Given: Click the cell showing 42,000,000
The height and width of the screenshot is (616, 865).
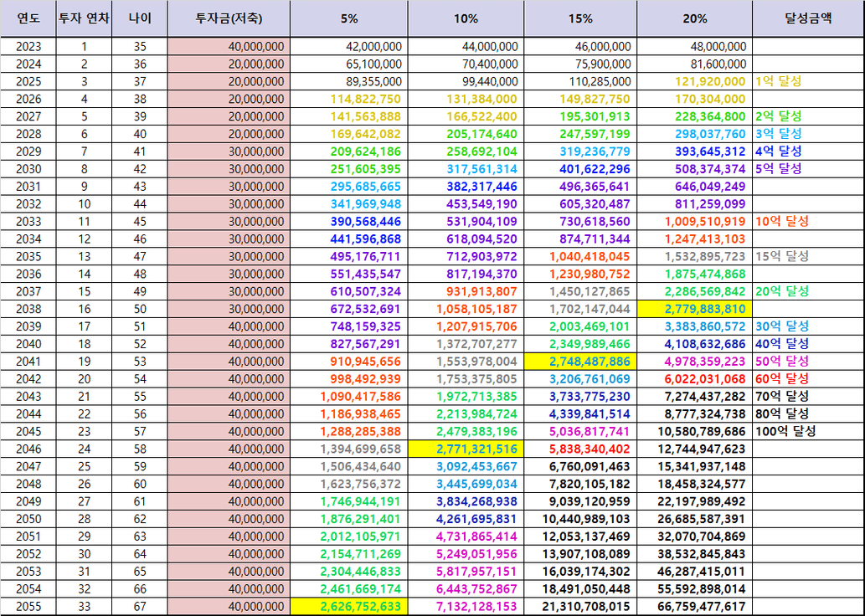Looking at the screenshot, I should [349, 46].
